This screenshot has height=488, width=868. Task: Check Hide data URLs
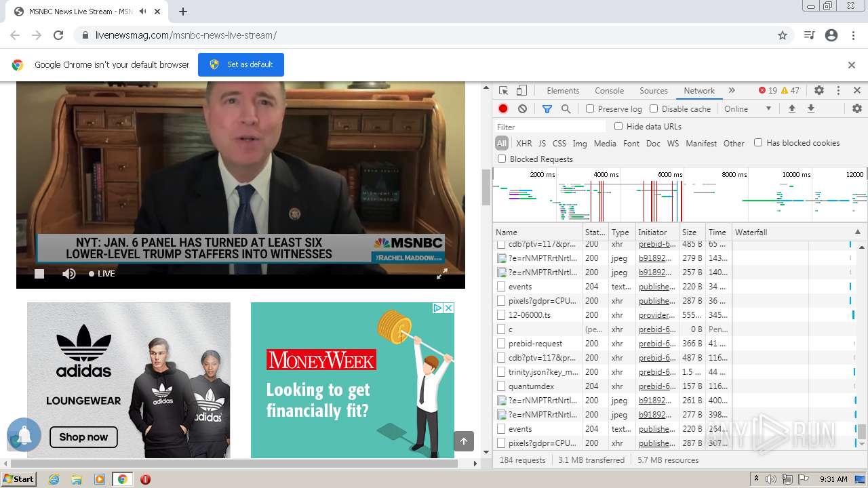(618, 126)
